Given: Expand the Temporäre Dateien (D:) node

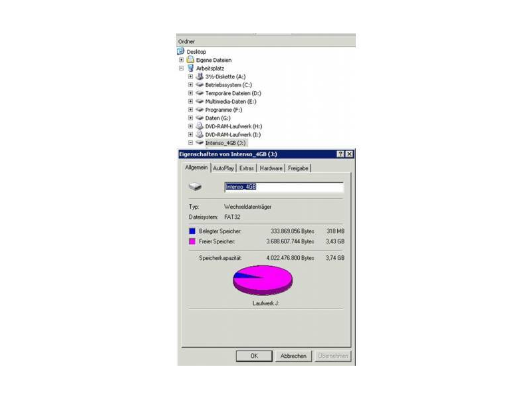Looking at the screenshot, I should [x=190, y=93].
